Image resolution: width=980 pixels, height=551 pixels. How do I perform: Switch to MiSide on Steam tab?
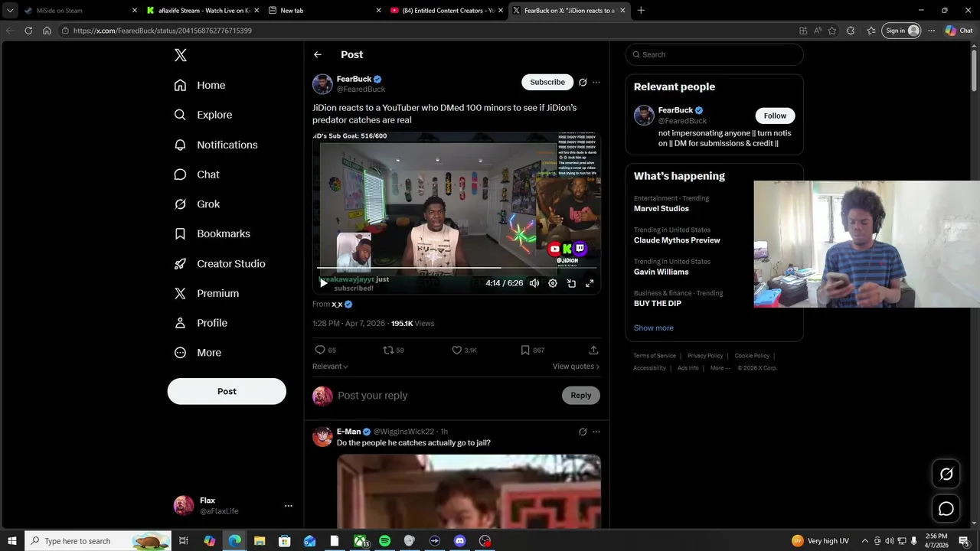(80, 11)
